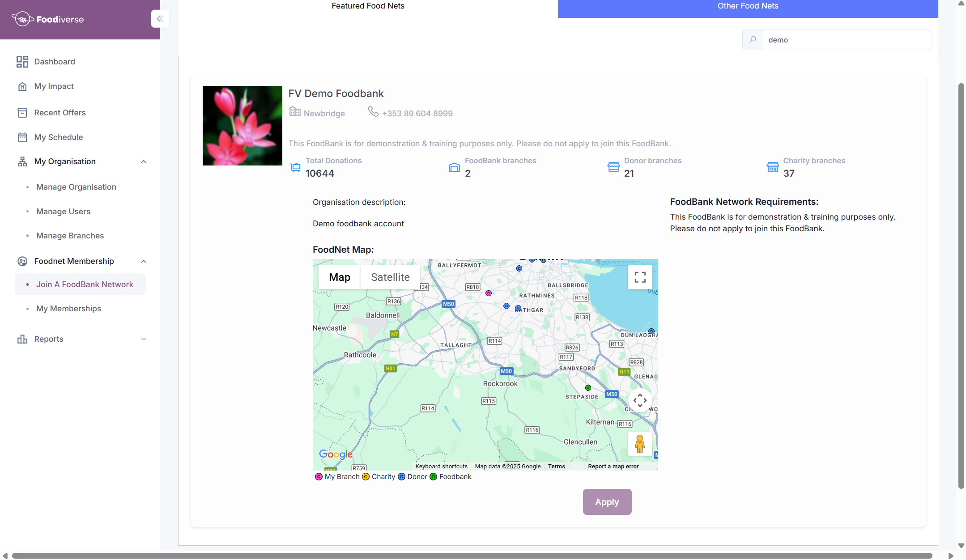Image resolution: width=966 pixels, height=560 pixels.
Task: Click the Foodiverse logo
Action: [x=47, y=19]
